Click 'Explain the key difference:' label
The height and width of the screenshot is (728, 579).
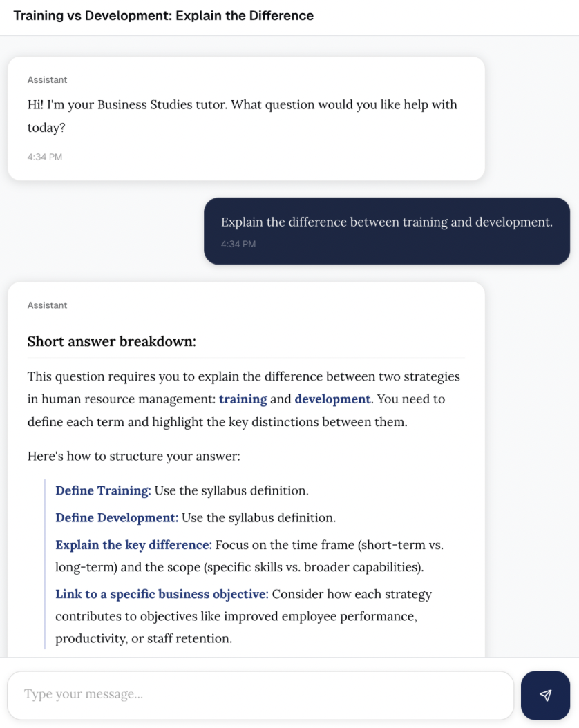[x=134, y=544]
